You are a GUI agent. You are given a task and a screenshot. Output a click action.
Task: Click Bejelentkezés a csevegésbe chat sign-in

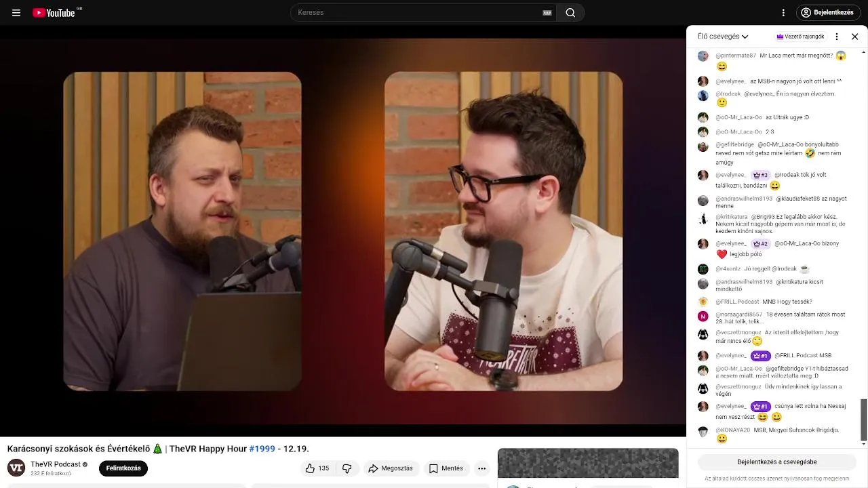click(777, 462)
